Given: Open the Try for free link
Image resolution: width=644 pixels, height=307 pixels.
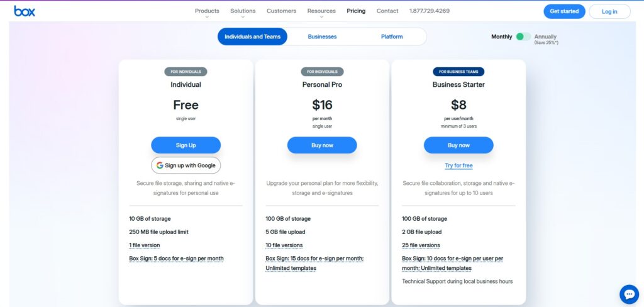Looking at the screenshot, I should pyautogui.click(x=458, y=165).
